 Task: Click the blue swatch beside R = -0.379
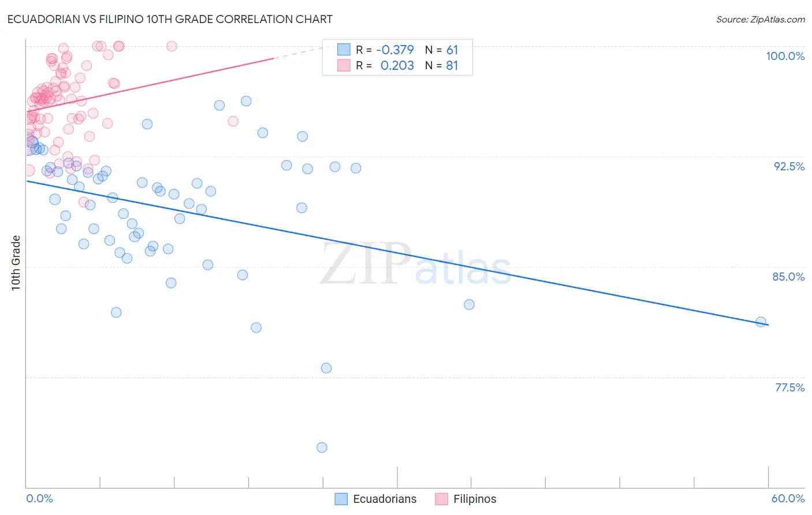tap(344, 50)
